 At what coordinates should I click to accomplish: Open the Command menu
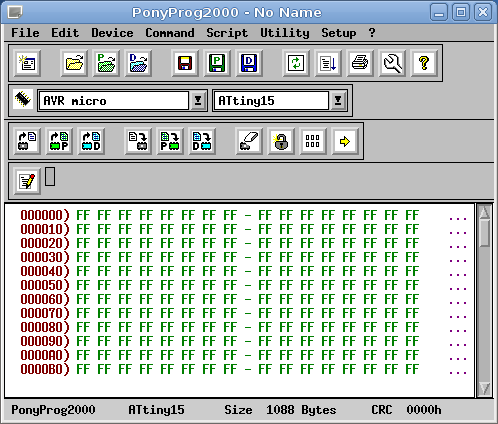(x=170, y=33)
